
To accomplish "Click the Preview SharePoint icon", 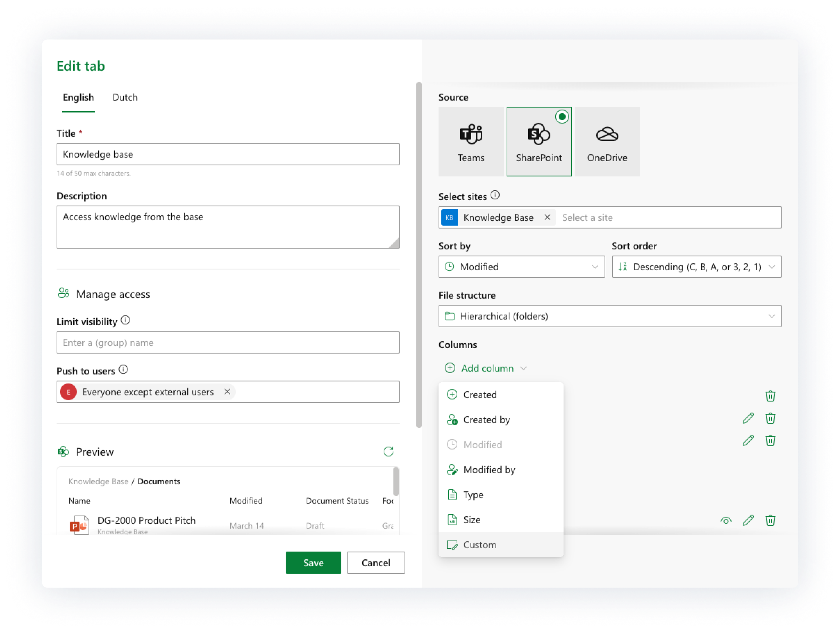I will tap(63, 452).
